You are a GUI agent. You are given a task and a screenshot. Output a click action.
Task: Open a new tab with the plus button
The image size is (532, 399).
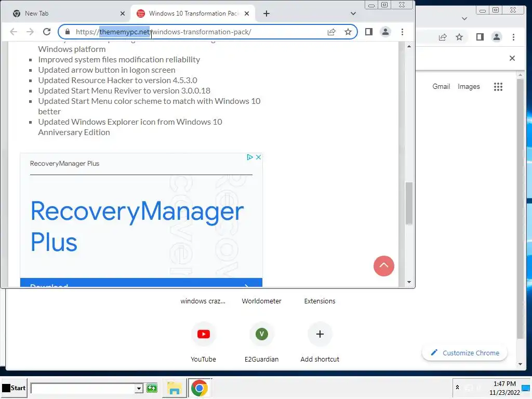coord(267,14)
